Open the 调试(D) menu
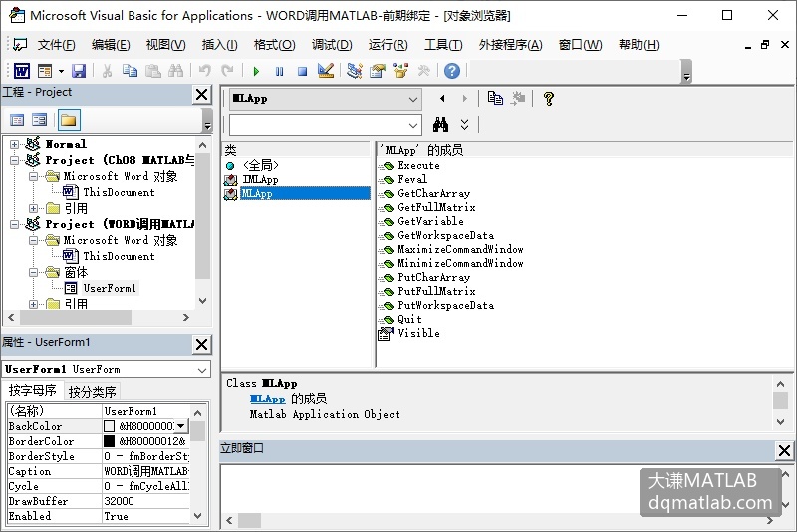The width and height of the screenshot is (797, 532). click(x=332, y=45)
